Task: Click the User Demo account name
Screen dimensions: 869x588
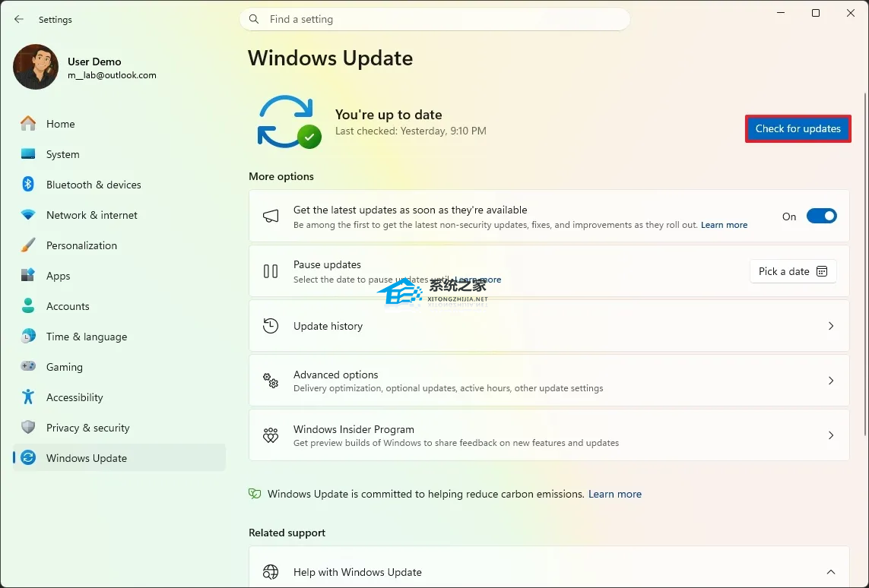Action: pyautogui.click(x=94, y=62)
